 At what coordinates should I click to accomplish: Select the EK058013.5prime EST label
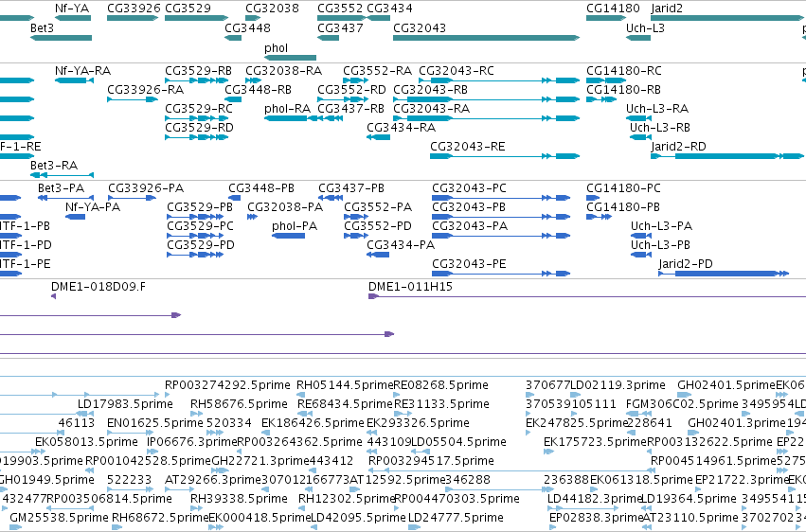click(x=86, y=442)
